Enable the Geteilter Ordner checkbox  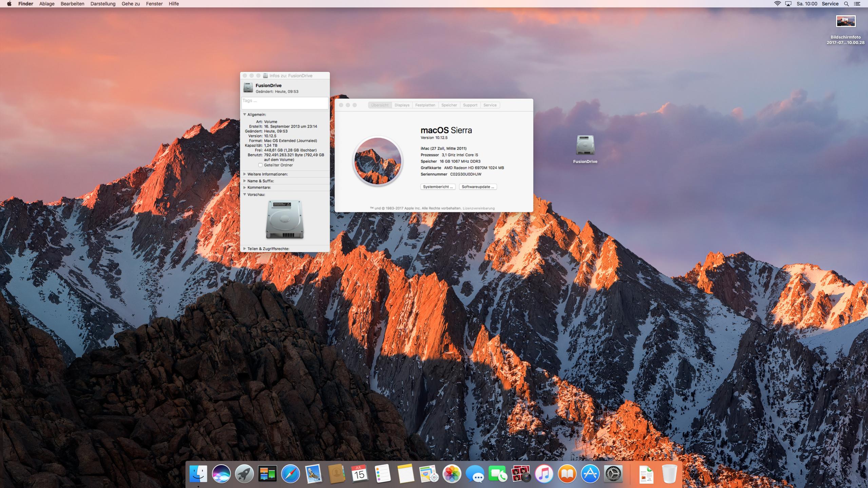point(260,165)
